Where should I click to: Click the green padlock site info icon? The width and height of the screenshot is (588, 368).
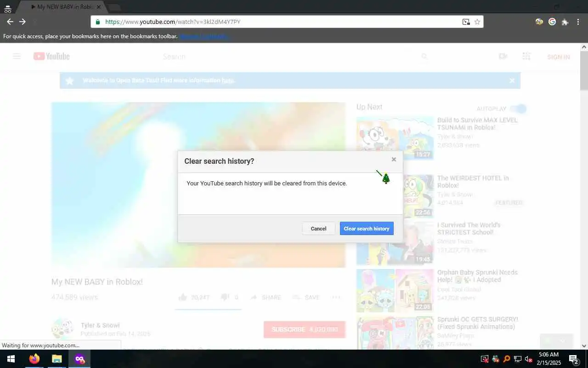click(x=97, y=22)
